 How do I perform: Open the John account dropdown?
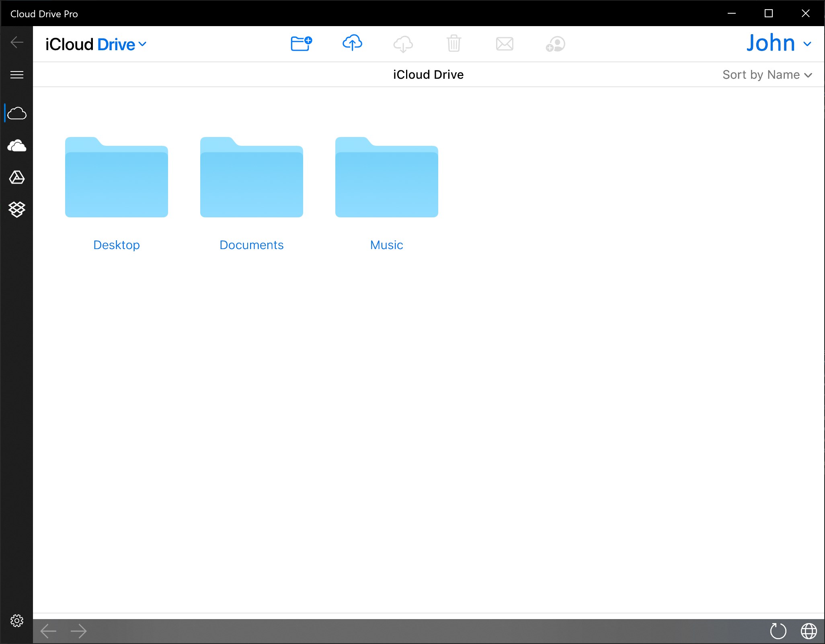779,43
